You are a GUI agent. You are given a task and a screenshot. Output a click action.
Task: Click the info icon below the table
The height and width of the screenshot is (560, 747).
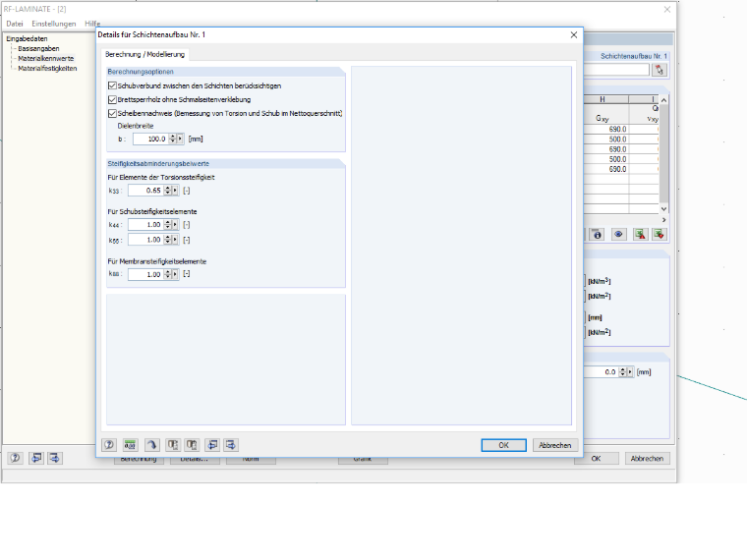coord(597,234)
